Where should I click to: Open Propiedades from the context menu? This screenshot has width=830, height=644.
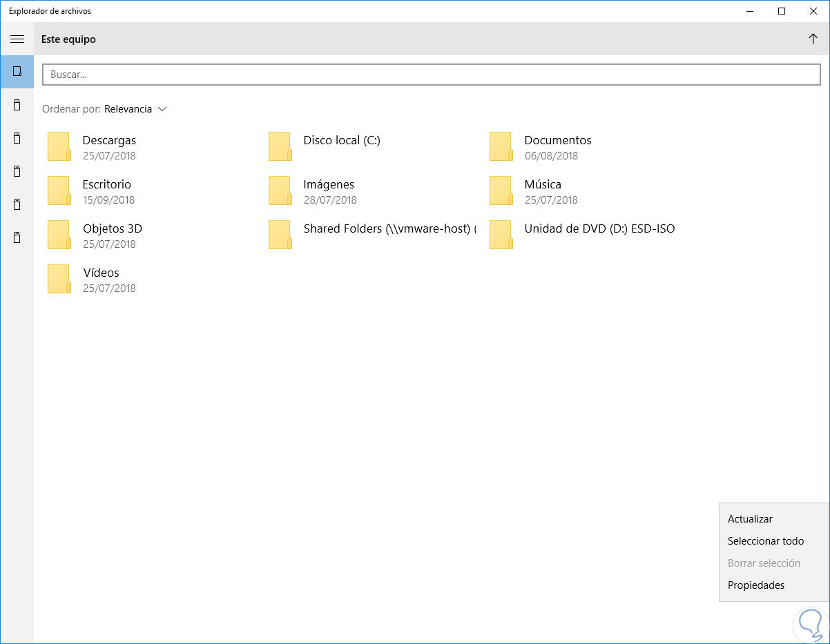756,585
